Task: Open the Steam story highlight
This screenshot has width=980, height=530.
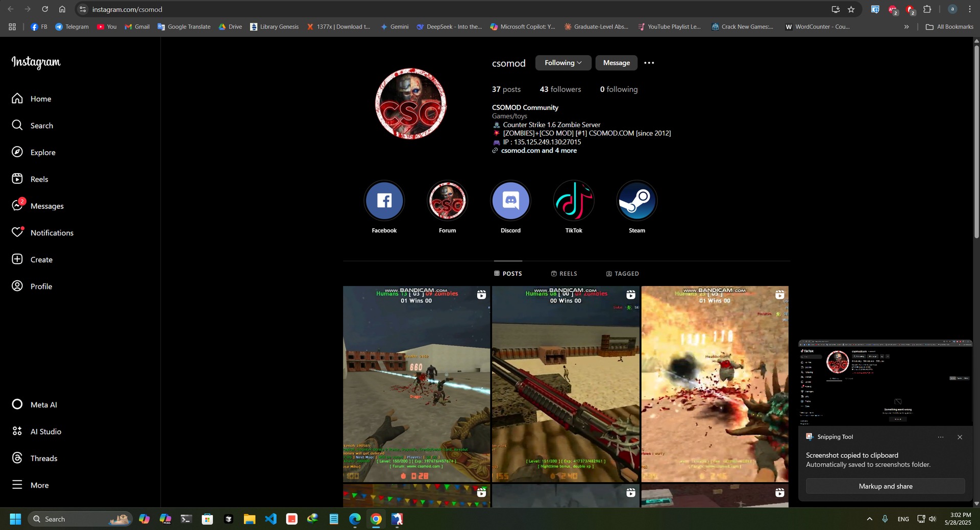Action: point(636,201)
